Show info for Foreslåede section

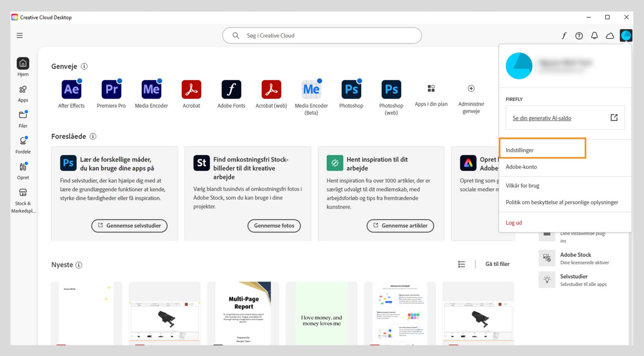pos(93,136)
